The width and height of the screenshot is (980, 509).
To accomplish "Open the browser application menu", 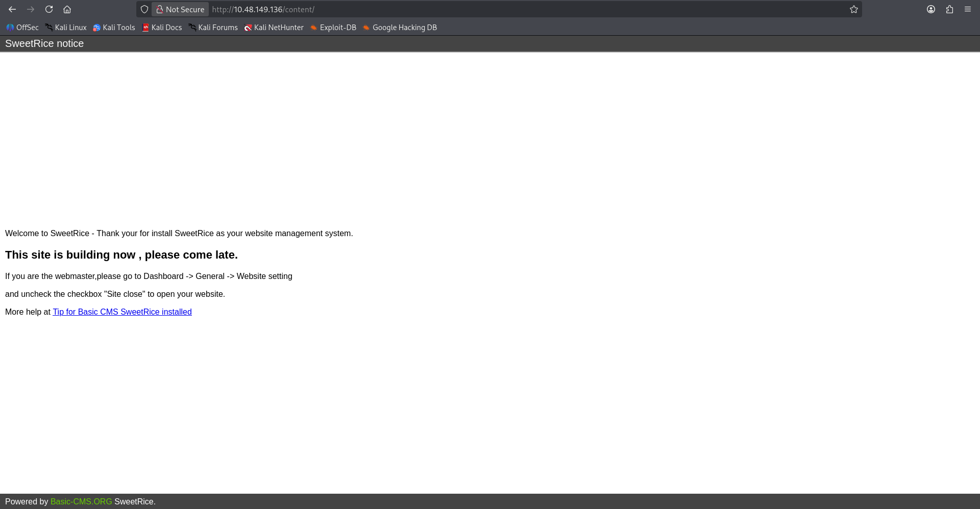I will [968, 9].
